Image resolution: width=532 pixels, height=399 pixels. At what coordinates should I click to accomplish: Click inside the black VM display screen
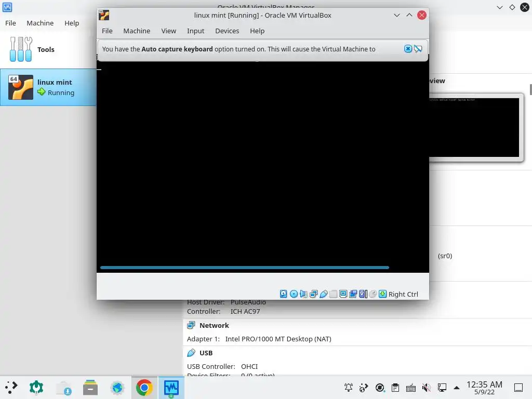click(262, 163)
